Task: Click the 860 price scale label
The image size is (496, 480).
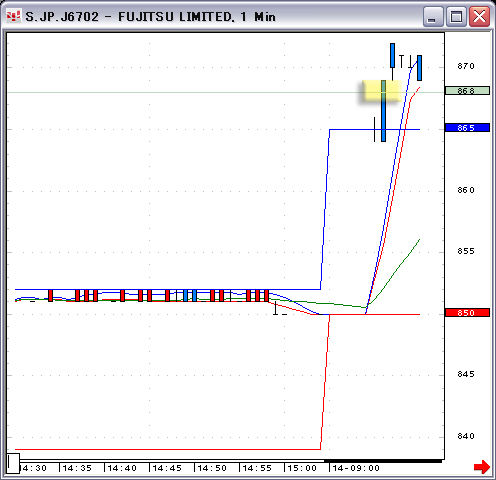Action: tap(466, 190)
